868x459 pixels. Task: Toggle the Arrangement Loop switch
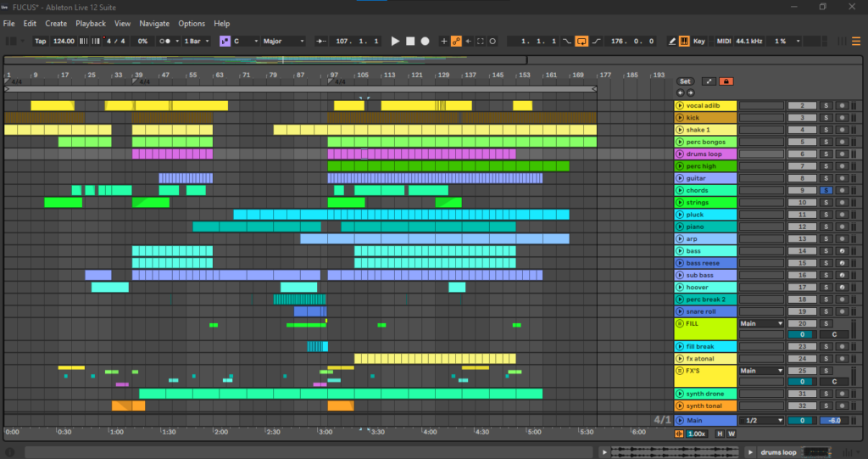tap(581, 41)
